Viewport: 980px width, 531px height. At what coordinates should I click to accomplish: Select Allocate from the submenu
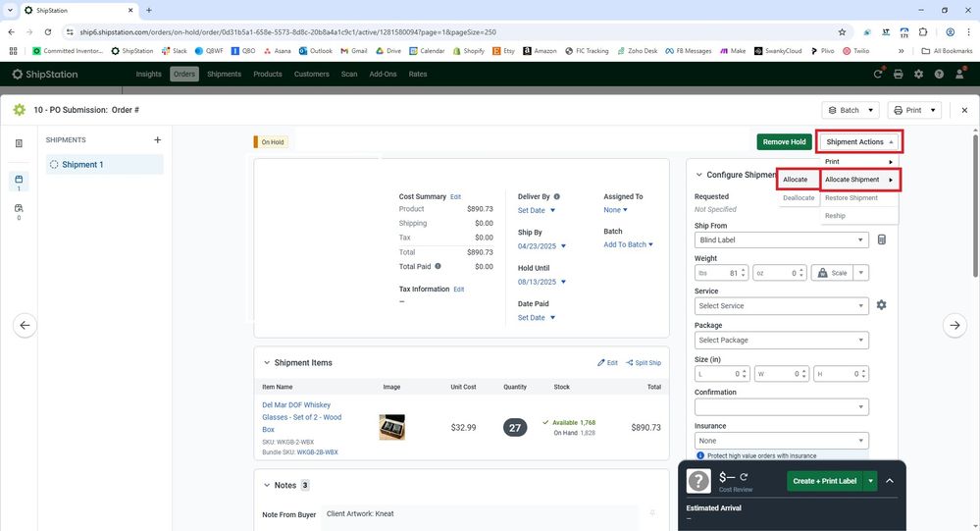[x=796, y=180]
